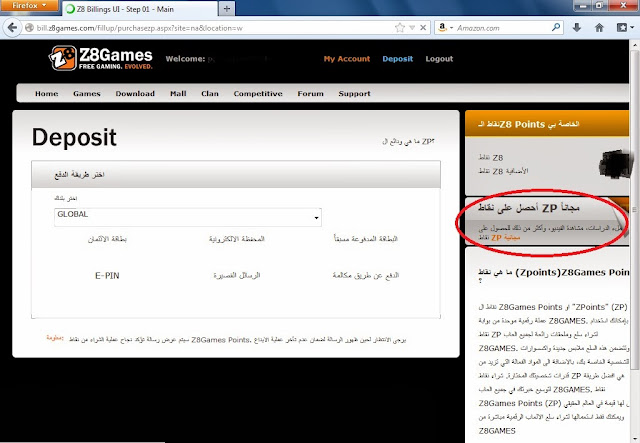Click the اختر طريقة الدفع section header
The width and height of the screenshot is (640, 443).
coord(236,174)
